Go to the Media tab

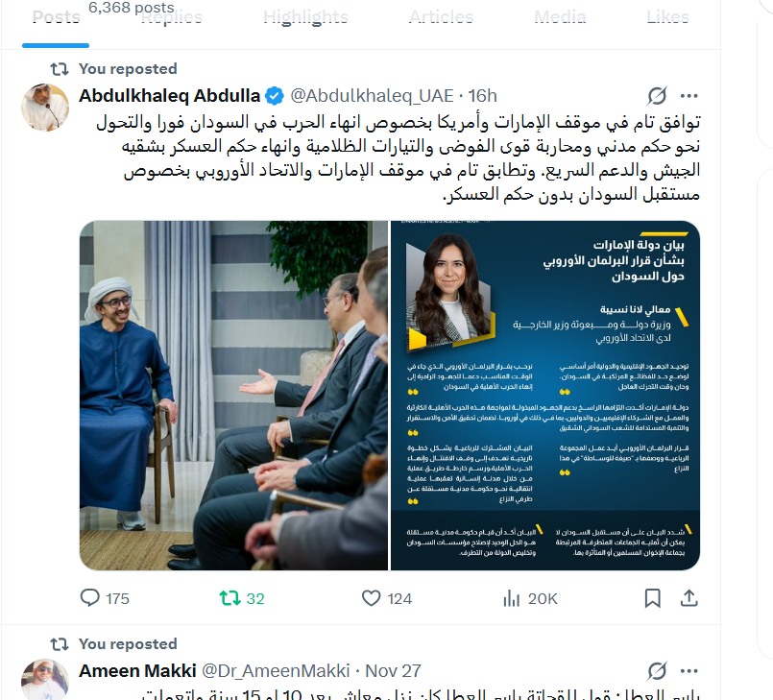tap(560, 17)
